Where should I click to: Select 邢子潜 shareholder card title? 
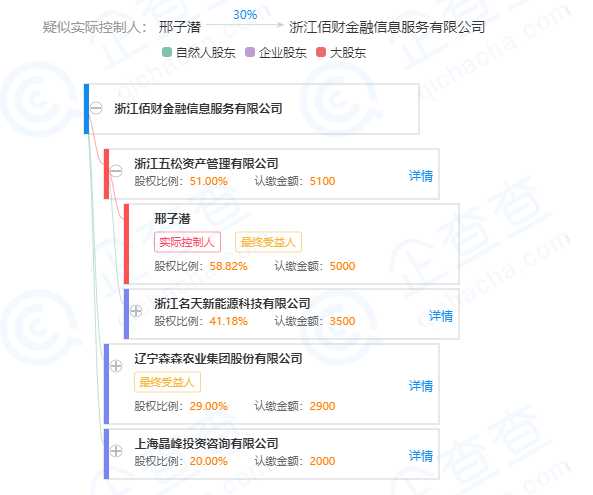point(172,219)
